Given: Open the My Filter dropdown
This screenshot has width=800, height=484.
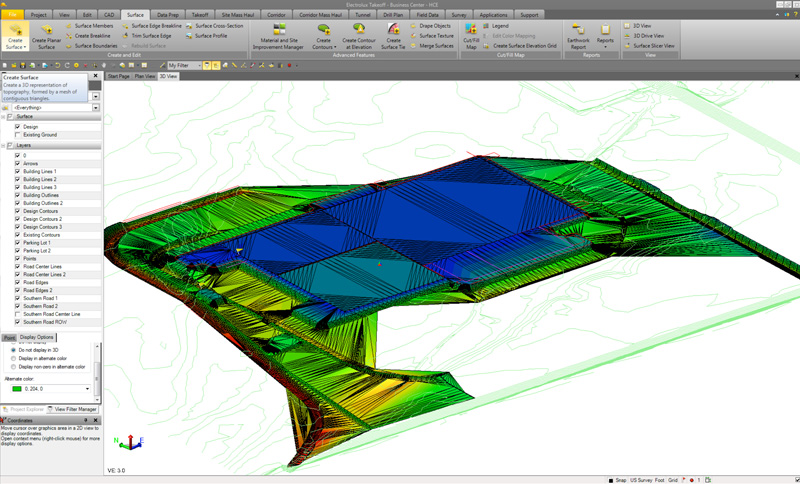Looking at the screenshot, I should tap(197, 65).
